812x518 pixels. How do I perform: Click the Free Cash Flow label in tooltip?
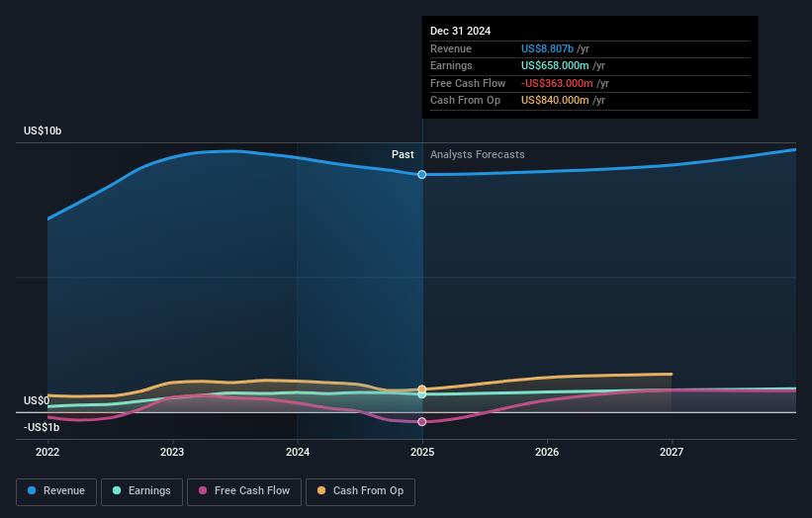[x=468, y=83]
